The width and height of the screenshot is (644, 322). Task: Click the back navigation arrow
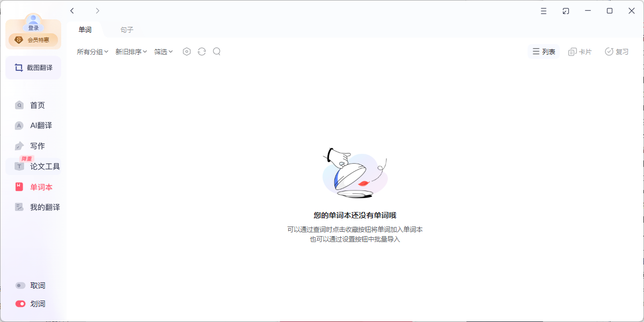click(72, 11)
